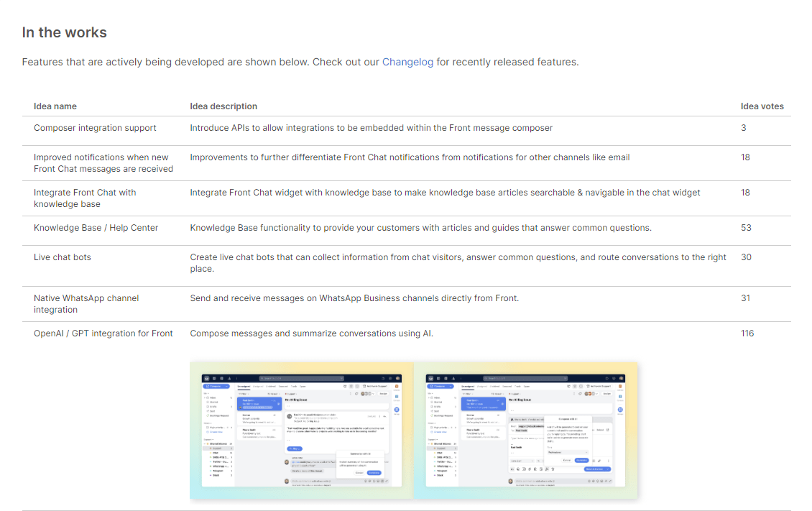Click vote count 3 for Composer integration
This screenshot has width=812, height=511.
coord(743,128)
